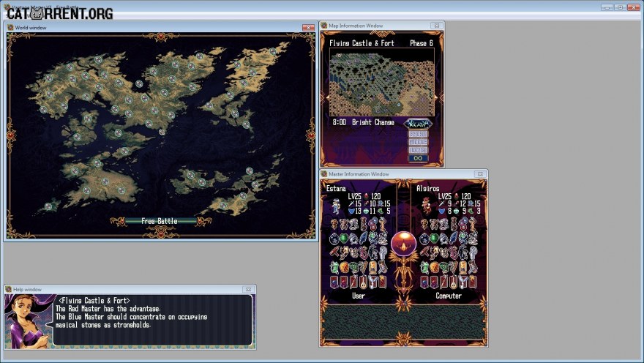The width and height of the screenshot is (644, 363).
Task: Select Estana's blue feather monster icon
Action: tap(364, 239)
